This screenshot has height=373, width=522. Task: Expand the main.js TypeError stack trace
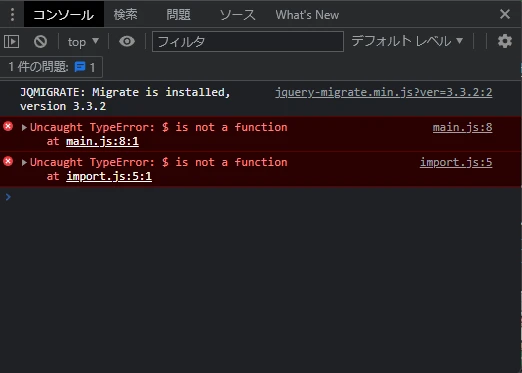(x=24, y=127)
